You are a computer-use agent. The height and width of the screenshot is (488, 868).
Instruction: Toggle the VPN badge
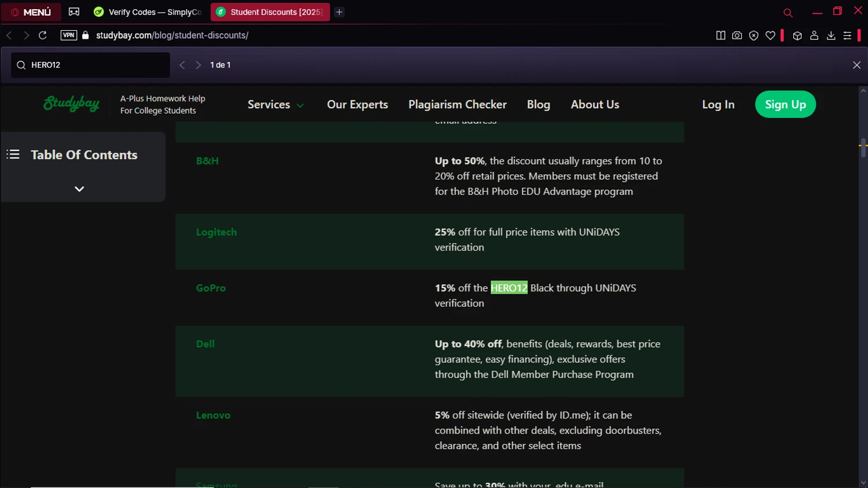point(69,35)
